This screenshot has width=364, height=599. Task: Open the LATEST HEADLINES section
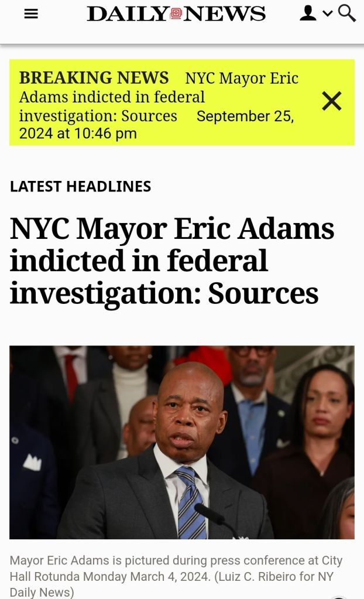(80, 186)
